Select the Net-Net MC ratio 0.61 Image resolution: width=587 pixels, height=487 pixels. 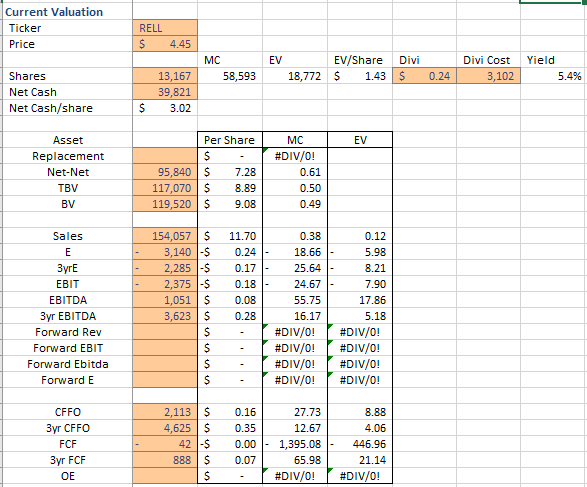pyautogui.click(x=295, y=172)
